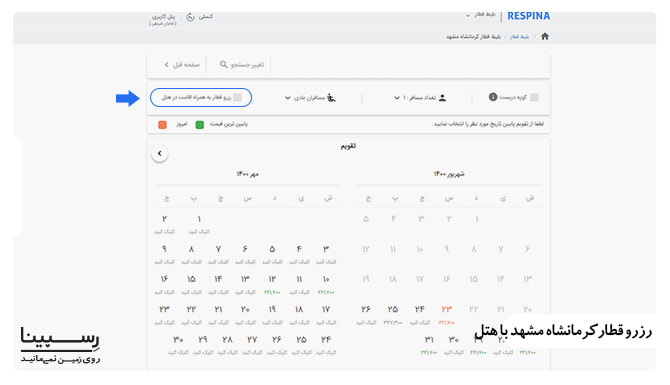Select day 22 of Mehr
The width and height of the screenshot is (670, 385).
pos(191,314)
